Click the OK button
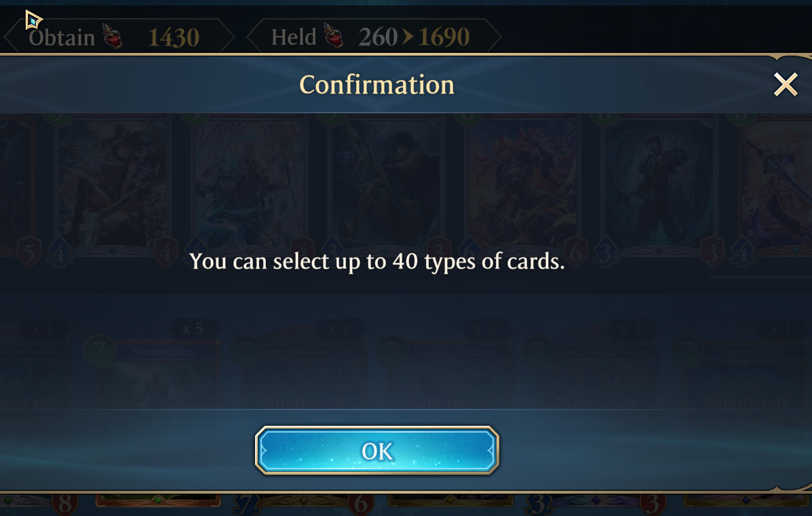Viewport: 812px width, 516px height. click(376, 450)
